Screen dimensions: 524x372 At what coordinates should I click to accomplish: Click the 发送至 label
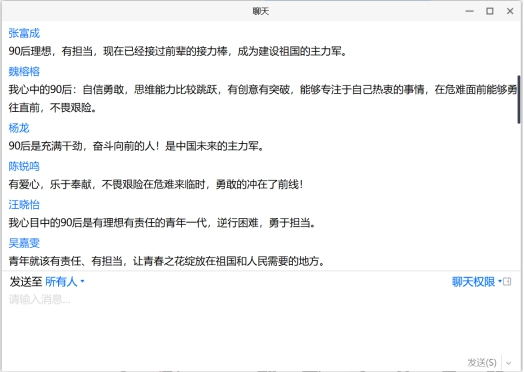pyautogui.click(x=25, y=282)
